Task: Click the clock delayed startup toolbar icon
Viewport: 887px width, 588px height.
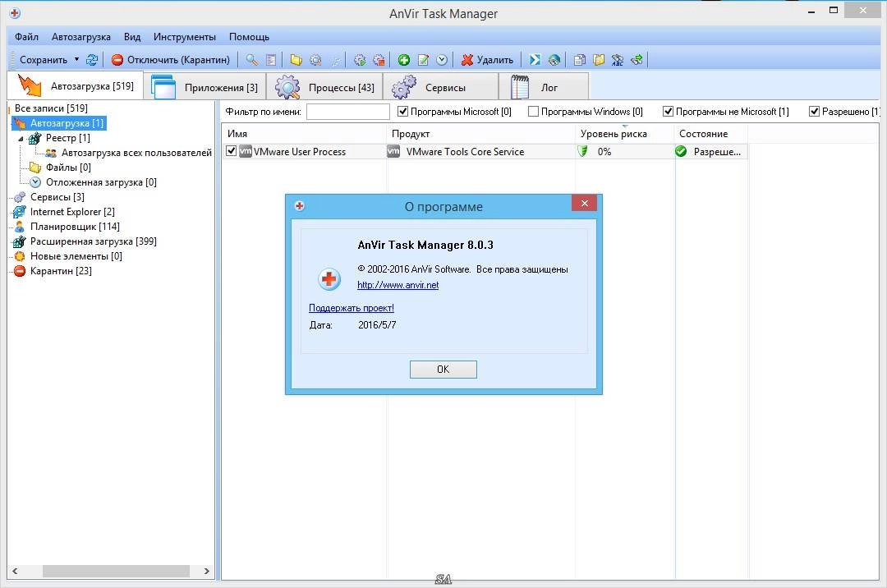Action: pyautogui.click(x=442, y=59)
